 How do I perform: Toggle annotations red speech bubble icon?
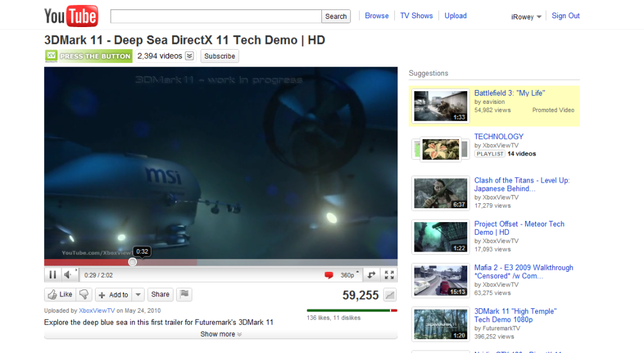(328, 275)
